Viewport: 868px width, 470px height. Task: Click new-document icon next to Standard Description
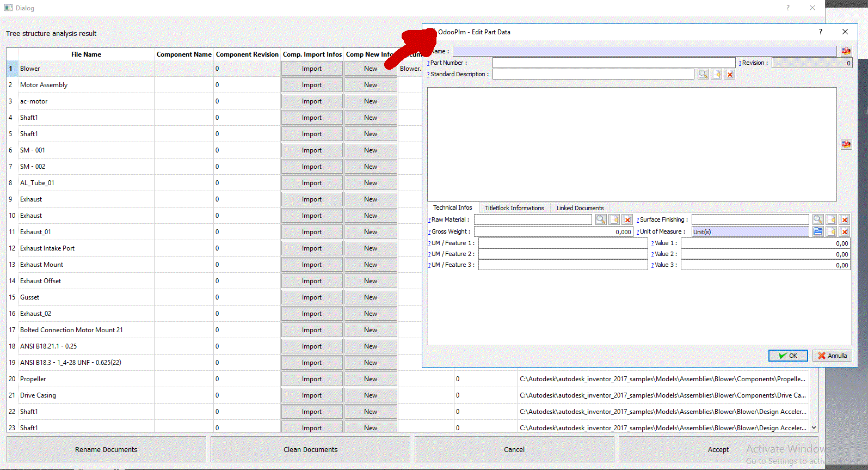tap(717, 75)
